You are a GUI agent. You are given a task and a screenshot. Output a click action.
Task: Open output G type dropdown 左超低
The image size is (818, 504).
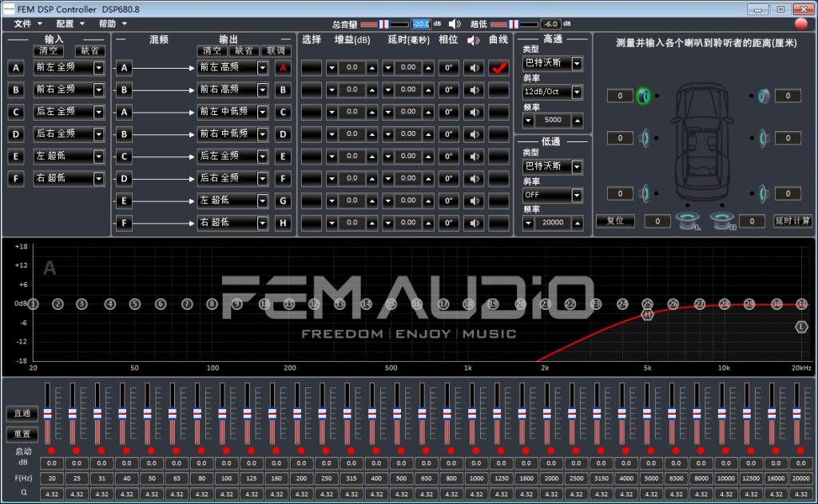click(232, 200)
